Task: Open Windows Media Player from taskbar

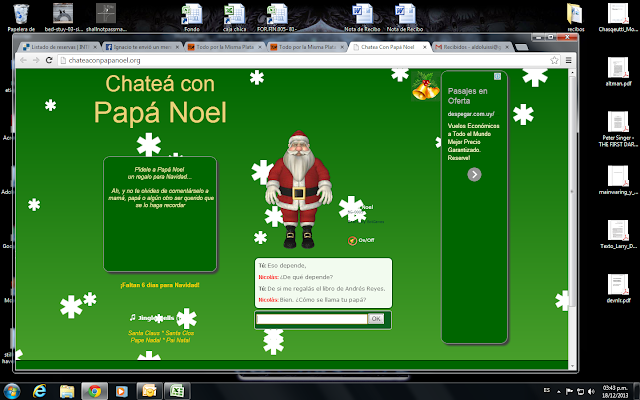Action: pos(122,391)
